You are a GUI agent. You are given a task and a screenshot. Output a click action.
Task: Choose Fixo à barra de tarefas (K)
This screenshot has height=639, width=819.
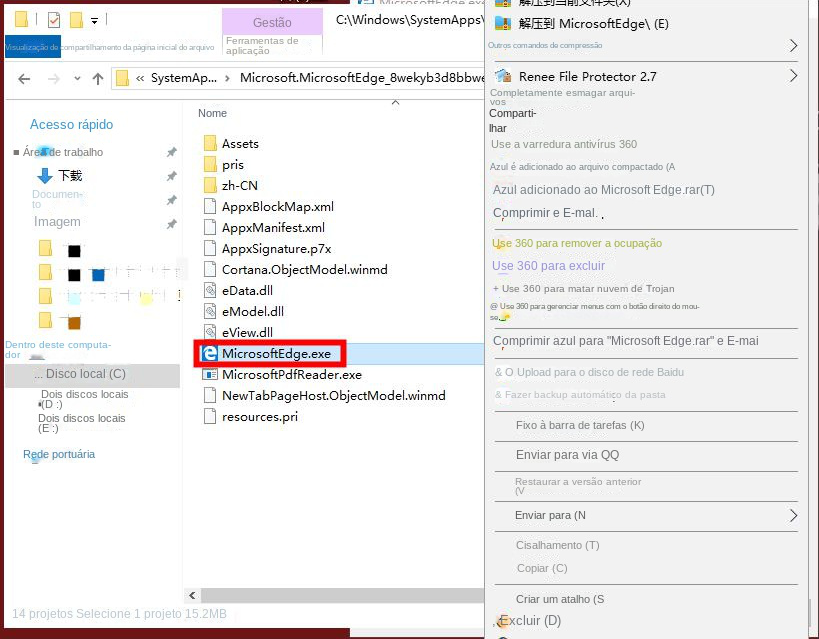(580, 425)
